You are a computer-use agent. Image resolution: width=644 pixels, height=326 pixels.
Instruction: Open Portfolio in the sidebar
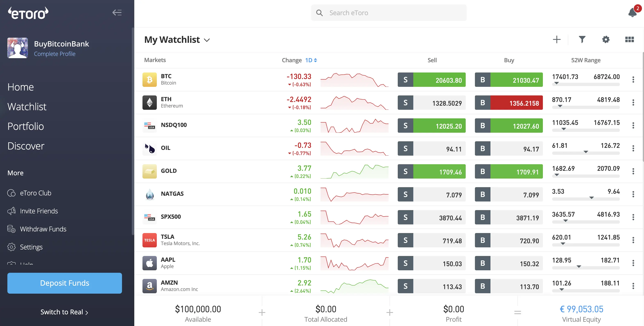click(x=26, y=126)
